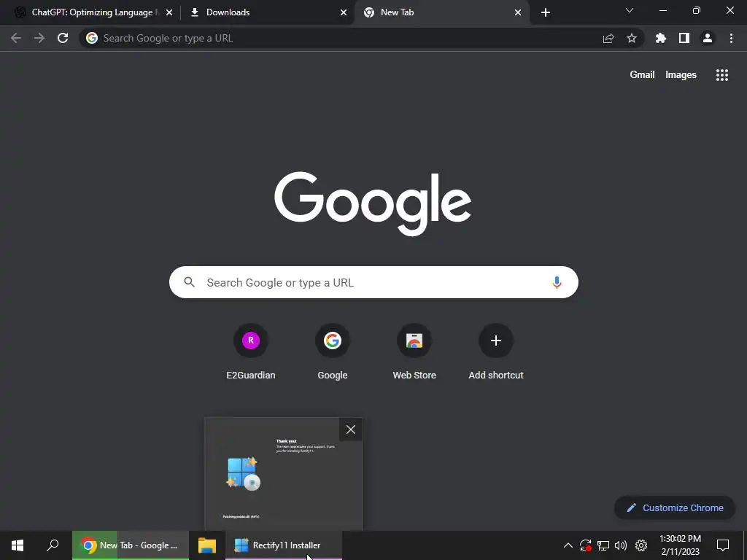Add a new shortcut tile
The width and height of the screenshot is (747, 560).
(496, 351)
